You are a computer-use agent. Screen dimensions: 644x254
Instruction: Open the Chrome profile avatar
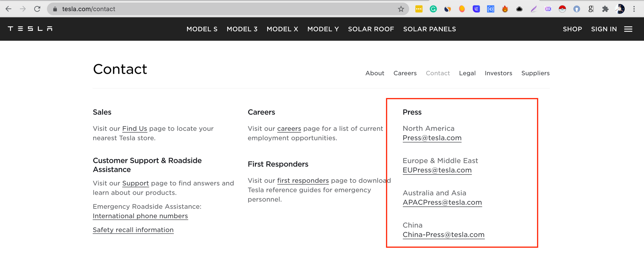(x=620, y=9)
